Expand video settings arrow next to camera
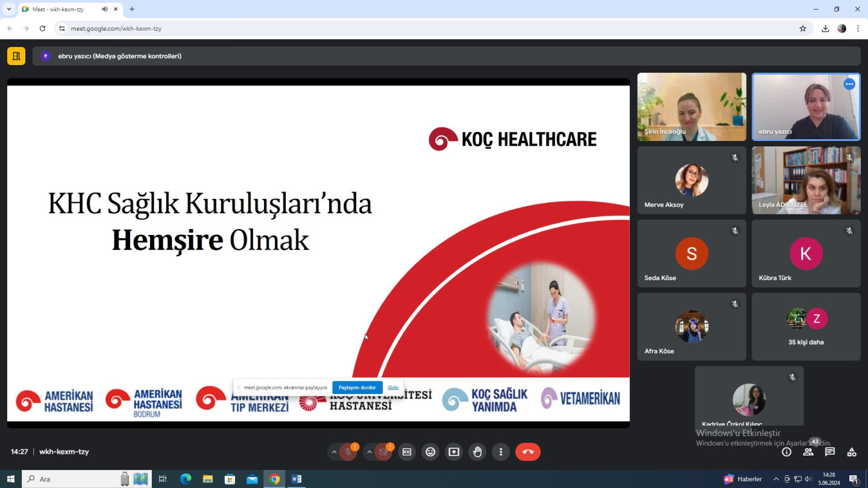The width and height of the screenshot is (868, 488). 370,452
